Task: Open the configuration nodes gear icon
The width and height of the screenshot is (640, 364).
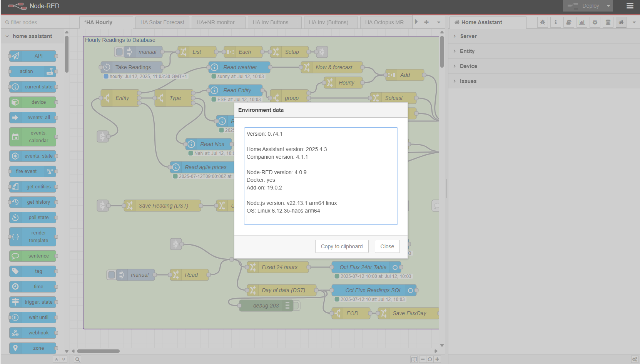Action: point(595,22)
